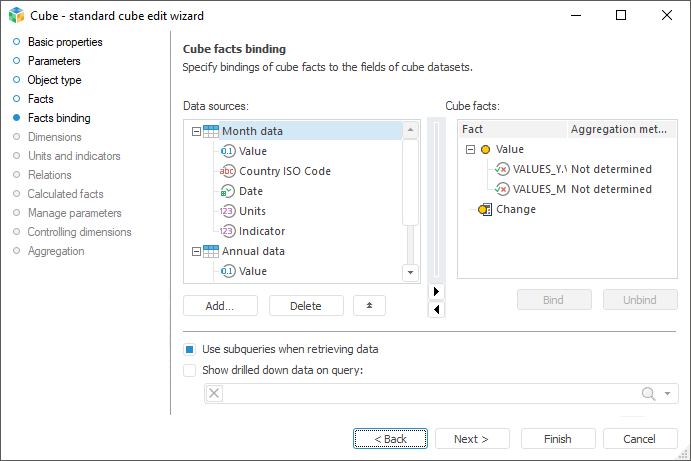Click the right arrow splitter button
Image resolution: width=691 pixels, height=461 pixels.
(x=435, y=291)
